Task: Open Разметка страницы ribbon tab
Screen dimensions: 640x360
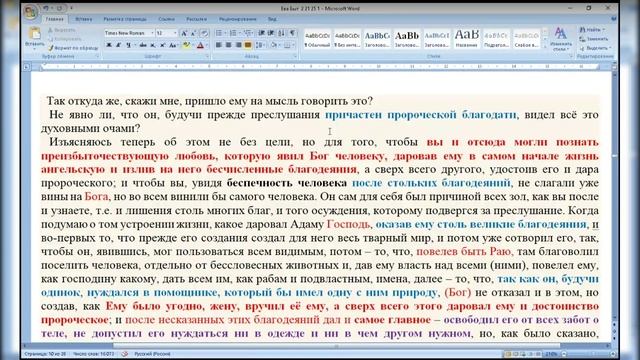Action: click(x=125, y=19)
